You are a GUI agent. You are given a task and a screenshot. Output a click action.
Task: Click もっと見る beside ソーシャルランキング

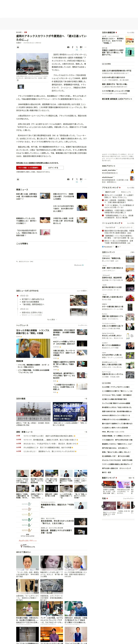(x=131, y=223)
